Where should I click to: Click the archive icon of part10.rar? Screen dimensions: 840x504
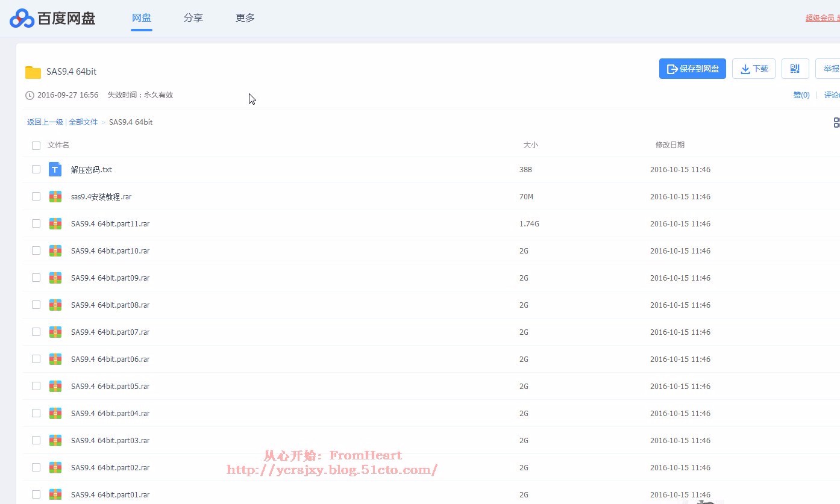(55, 250)
